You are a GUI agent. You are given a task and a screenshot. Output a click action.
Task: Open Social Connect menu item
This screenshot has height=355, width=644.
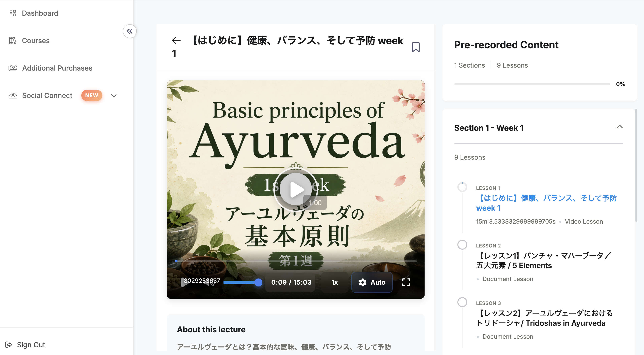[47, 95]
